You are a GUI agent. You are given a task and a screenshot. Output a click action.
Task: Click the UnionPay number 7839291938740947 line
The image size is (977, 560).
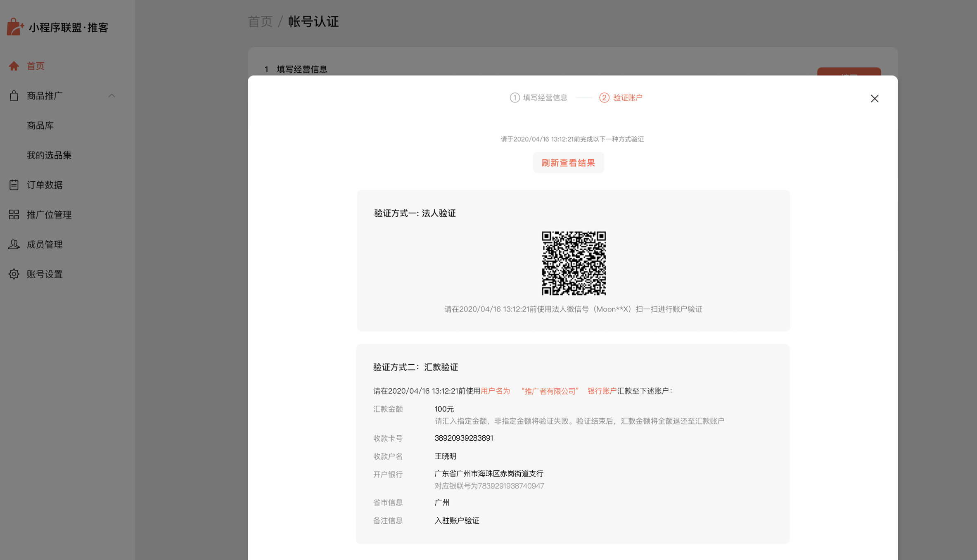pos(489,486)
